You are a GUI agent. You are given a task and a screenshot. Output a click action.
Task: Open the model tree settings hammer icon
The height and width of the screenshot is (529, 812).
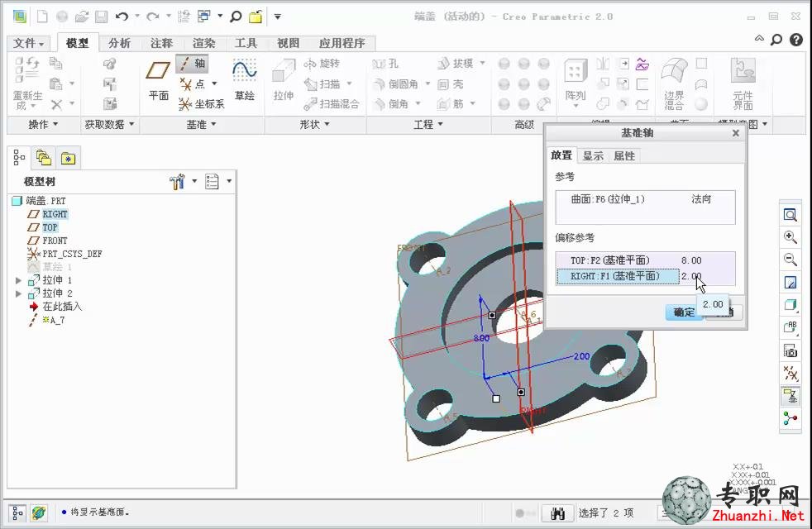(x=177, y=182)
